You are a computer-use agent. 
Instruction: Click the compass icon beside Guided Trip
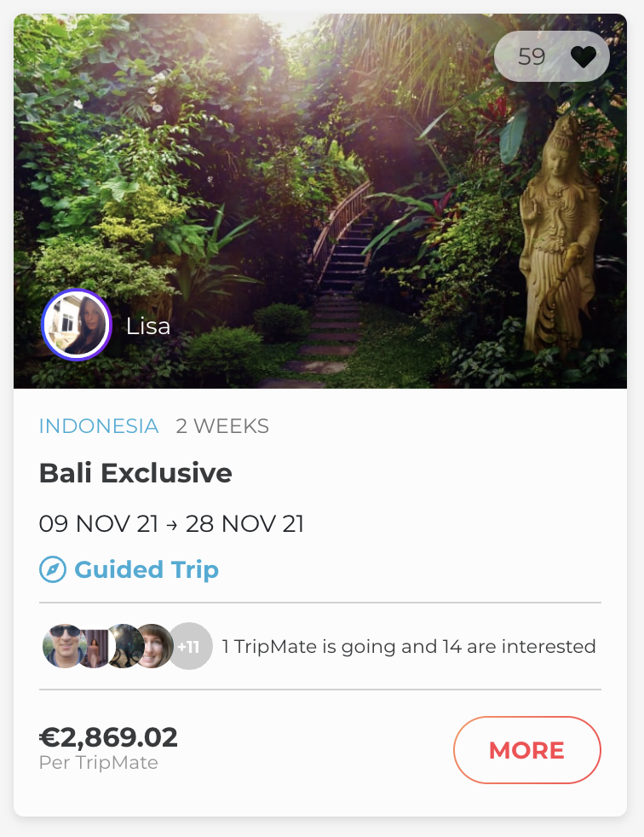coord(53,569)
